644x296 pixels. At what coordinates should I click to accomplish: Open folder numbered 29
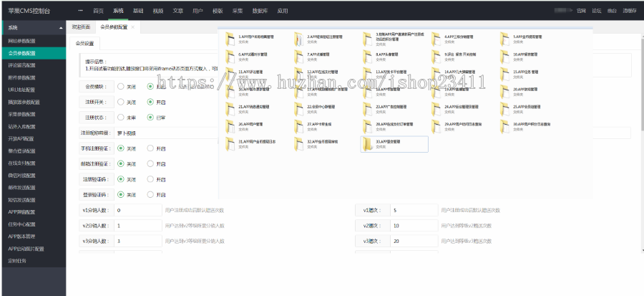[x=457, y=127]
